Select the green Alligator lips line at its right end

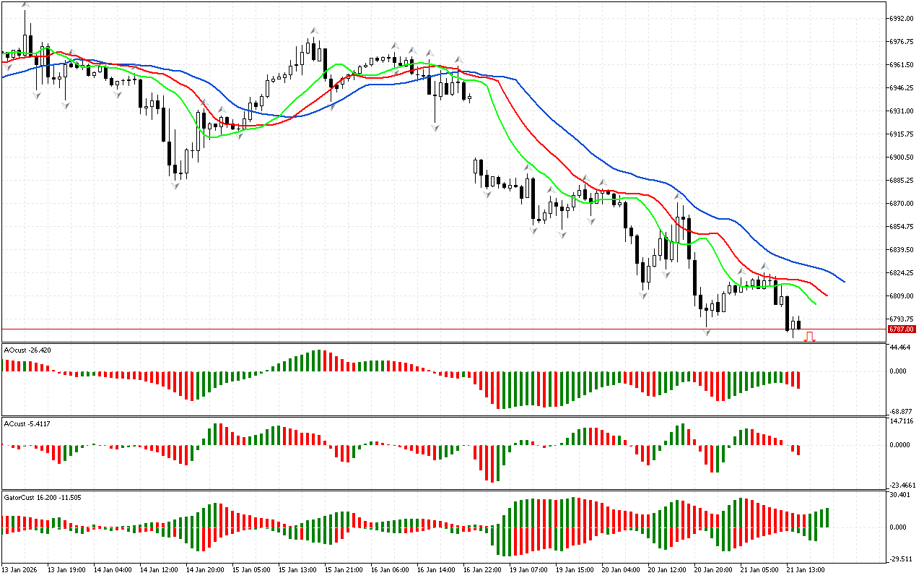pos(814,303)
